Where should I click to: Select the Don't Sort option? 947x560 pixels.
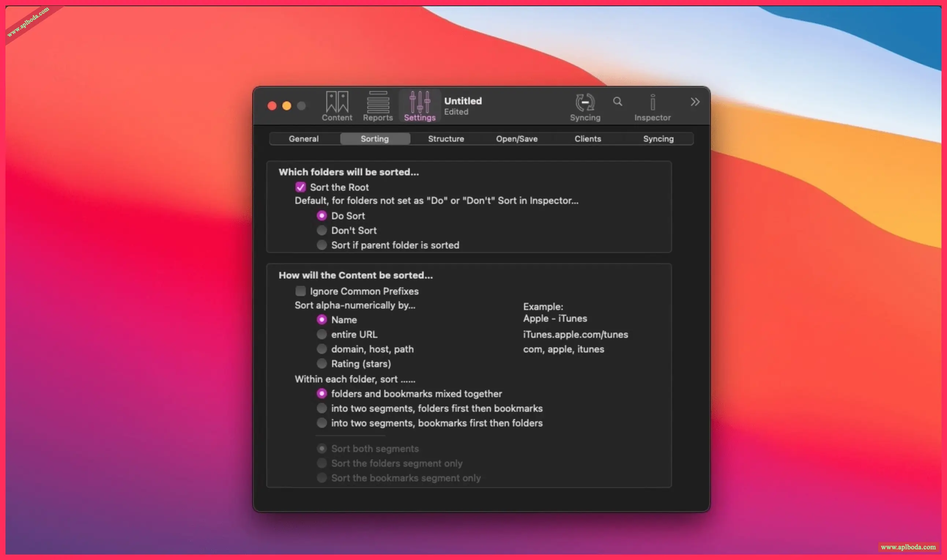click(322, 230)
